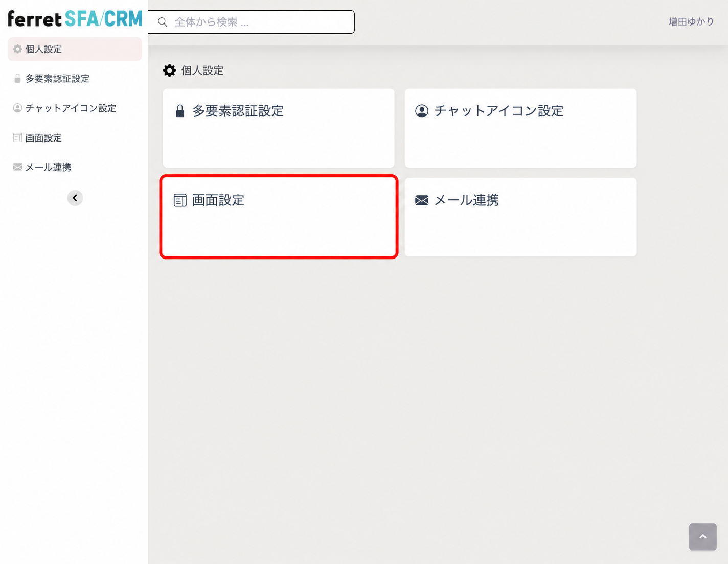Click the lock icon in the sidebar
728x564 pixels.
[x=17, y=79]
